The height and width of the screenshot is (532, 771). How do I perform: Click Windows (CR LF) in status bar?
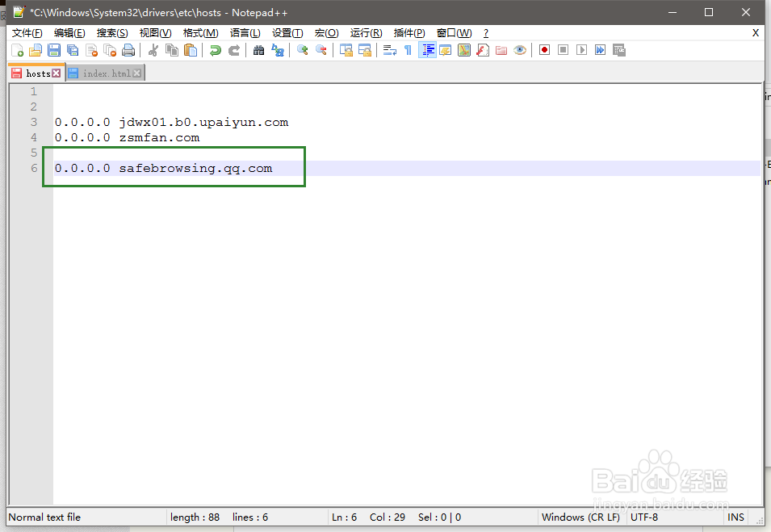[580, 517]
